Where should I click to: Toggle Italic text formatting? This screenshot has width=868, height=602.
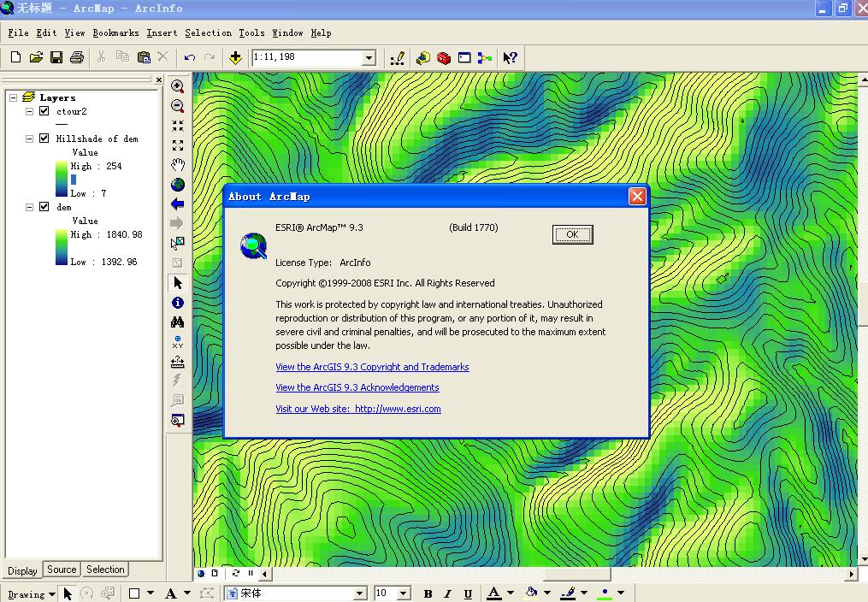coord(448,593)
